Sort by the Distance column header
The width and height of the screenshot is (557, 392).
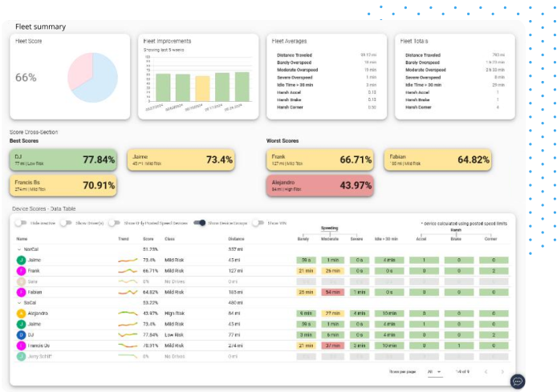click(x=236, y=239)
